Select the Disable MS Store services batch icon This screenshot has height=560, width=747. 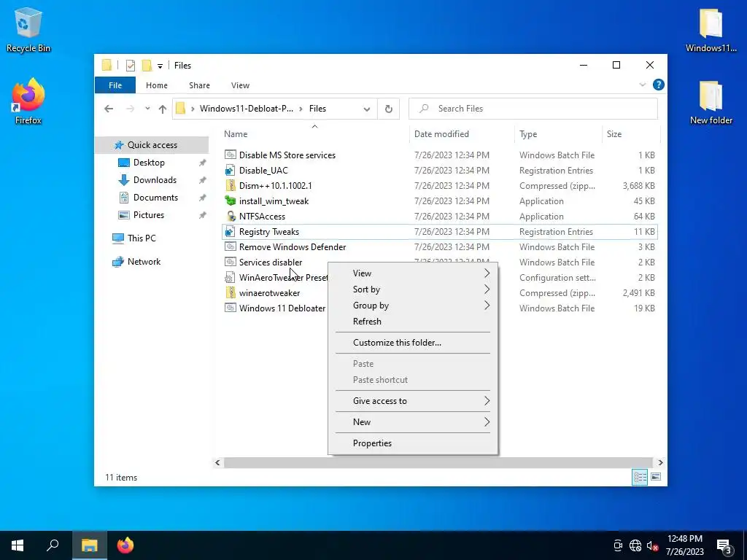pyautogui.click(x=231, y=155)
